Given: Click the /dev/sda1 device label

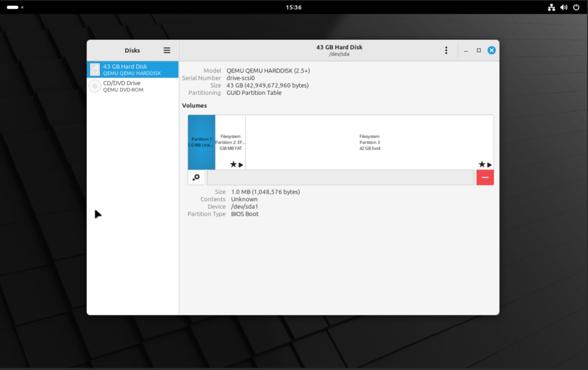Looking at the screenshot, I should click(x=244, y=206).
